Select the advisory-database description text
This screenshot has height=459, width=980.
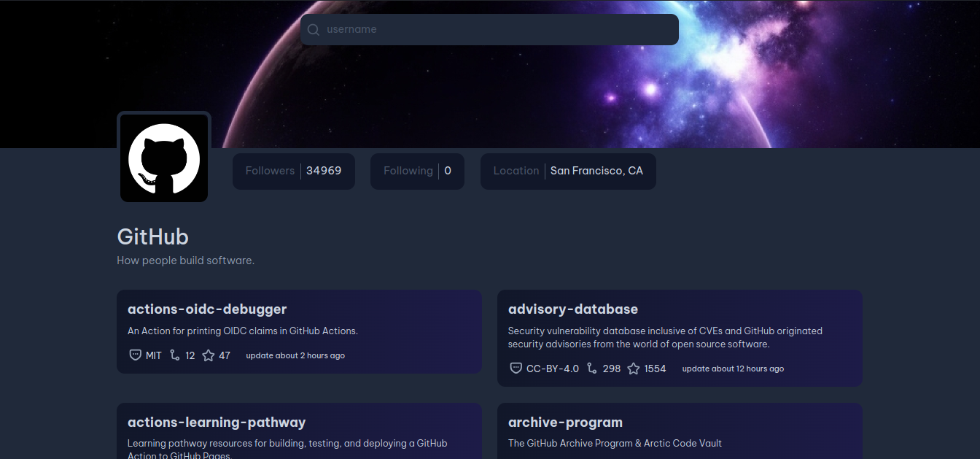(665, 337)
